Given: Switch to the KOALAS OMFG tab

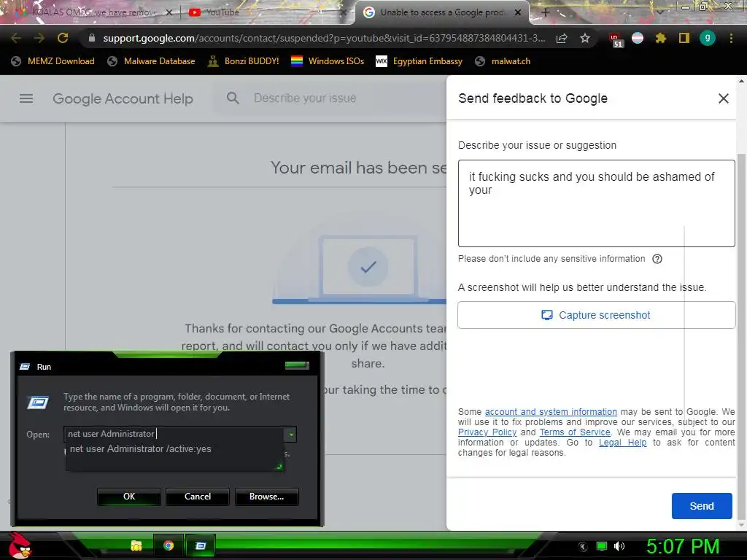Looking at the screenshot, I should click(x=93, y=12).
